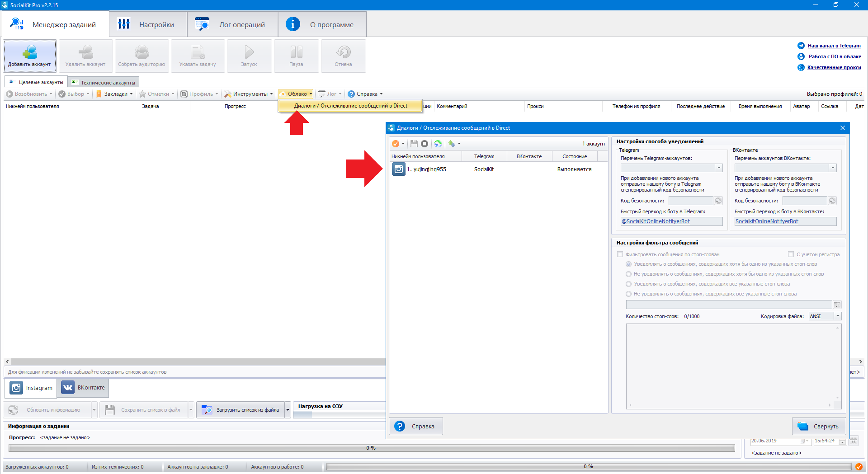Click the save diskette icon in Dialogs toolbar

tap(414, 144)
